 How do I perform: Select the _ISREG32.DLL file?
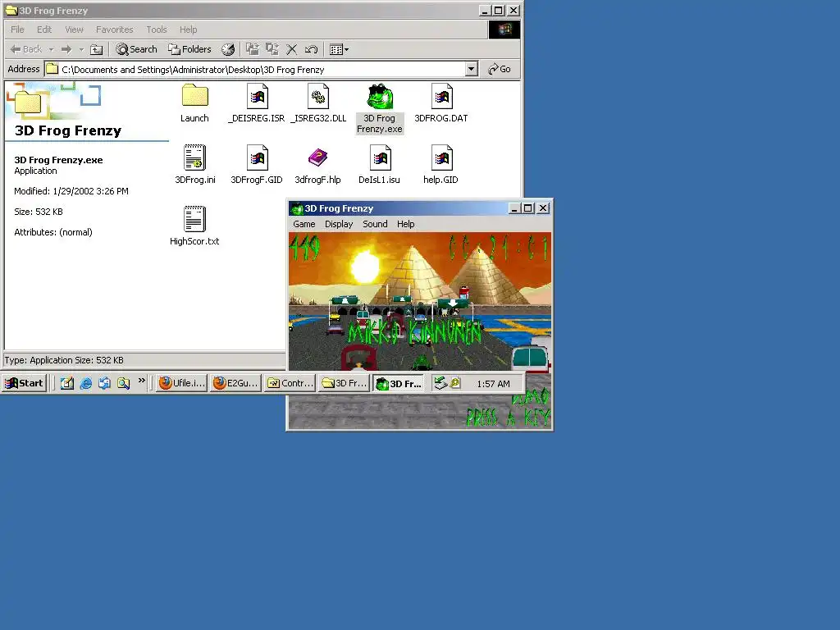pos(318,103)
